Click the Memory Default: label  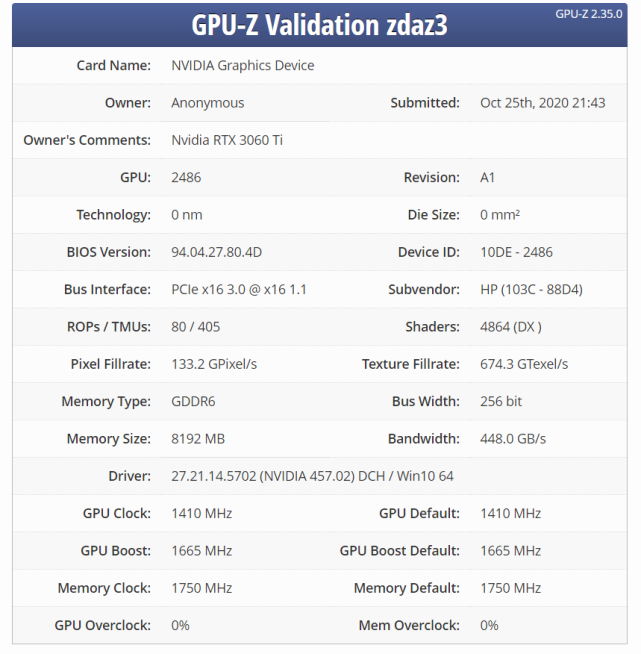(x=407, y=588)
